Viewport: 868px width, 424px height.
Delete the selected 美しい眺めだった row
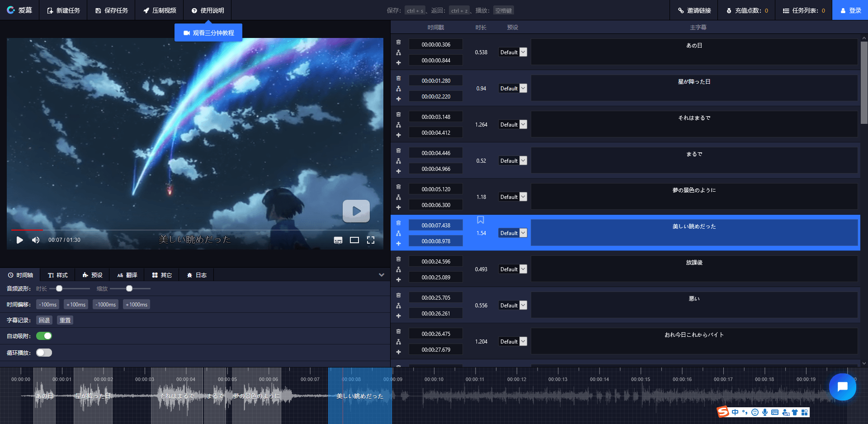398,223
